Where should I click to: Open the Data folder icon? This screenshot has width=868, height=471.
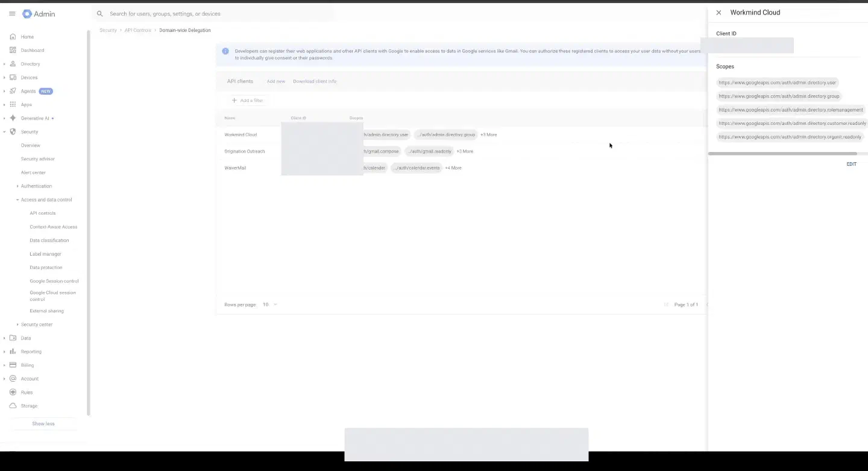(x=13, y=338)
